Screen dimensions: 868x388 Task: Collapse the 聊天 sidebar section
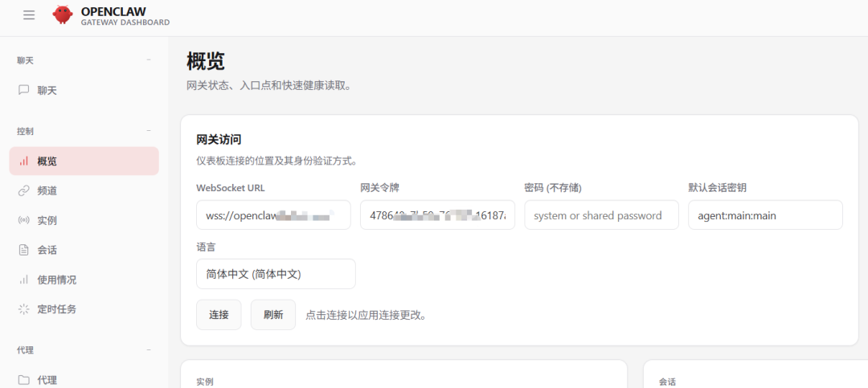[149, 59]
